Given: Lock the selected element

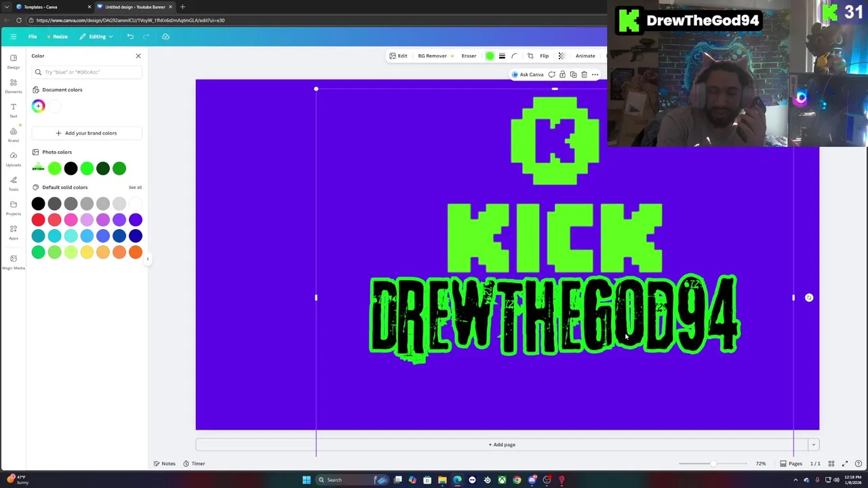Looking at the screenshot, I should pos(562,75).
